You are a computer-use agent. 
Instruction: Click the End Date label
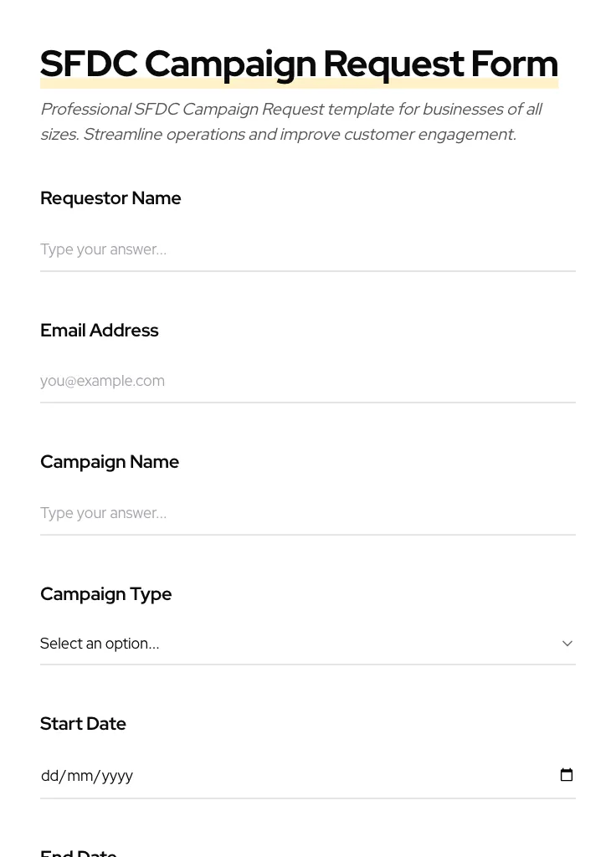pyautogui.click(x=78, y=852)
